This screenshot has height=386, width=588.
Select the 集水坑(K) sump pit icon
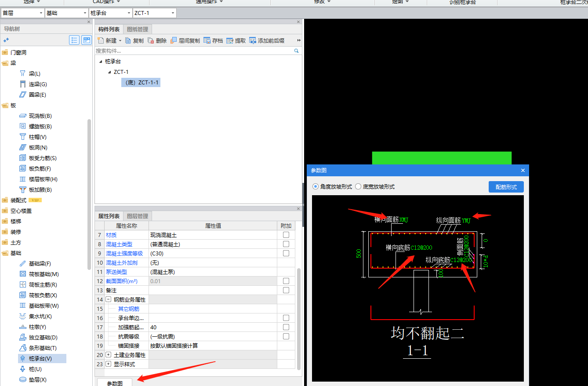click(x=23, y=316)
